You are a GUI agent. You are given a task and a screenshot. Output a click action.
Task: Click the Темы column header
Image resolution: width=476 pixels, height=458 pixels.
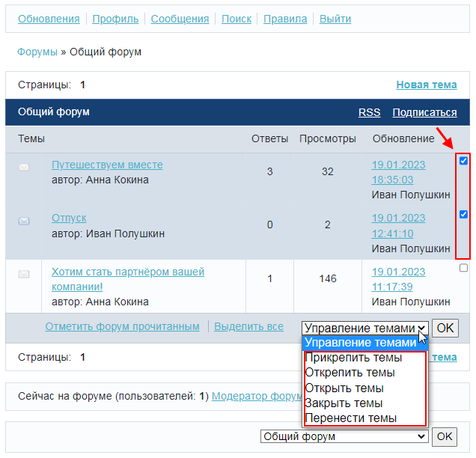point(31,138)
